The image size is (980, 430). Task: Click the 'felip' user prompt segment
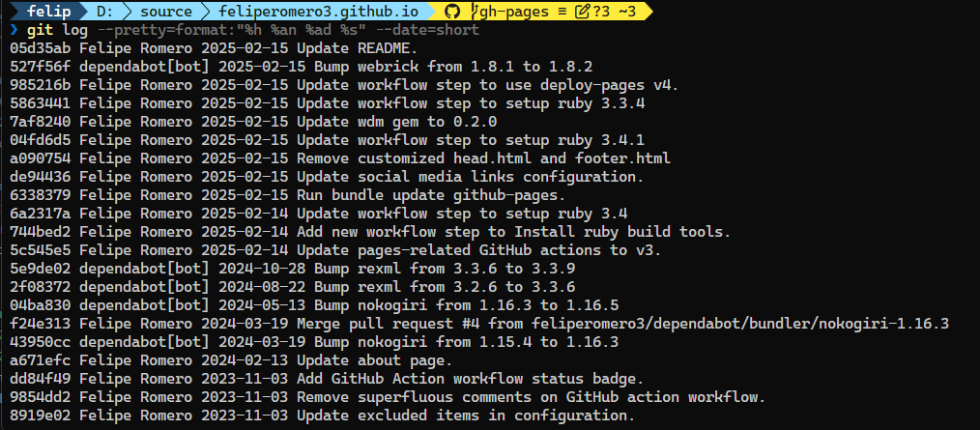point(48,12)
